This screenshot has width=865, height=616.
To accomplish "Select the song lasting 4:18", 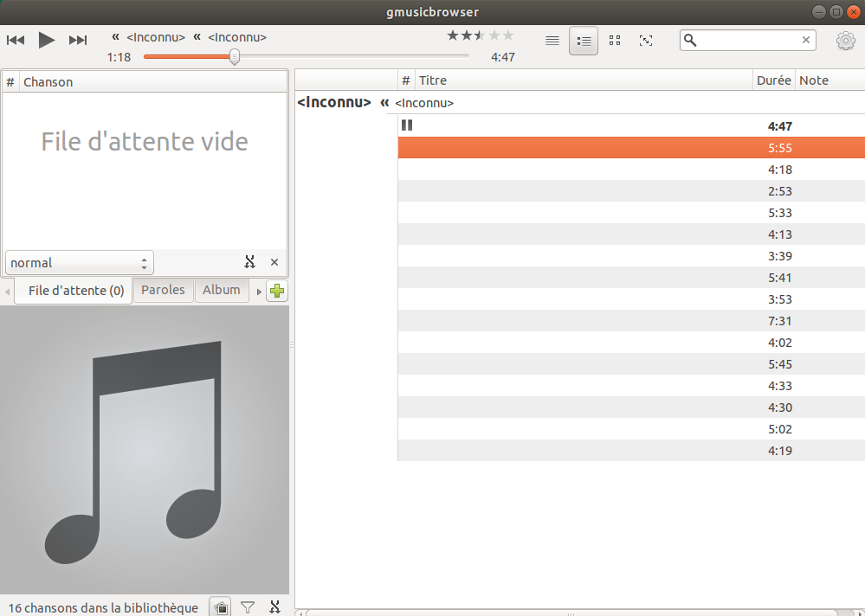I will pos(631,170).
